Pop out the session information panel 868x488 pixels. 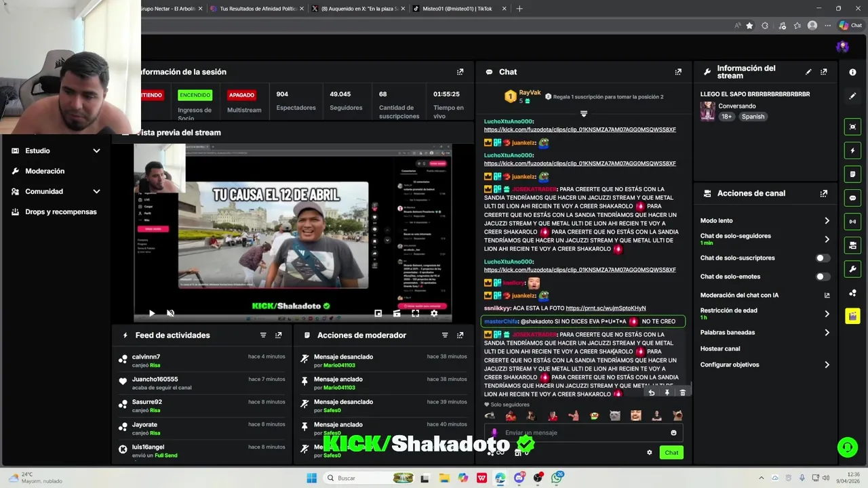tap(460, 72)
